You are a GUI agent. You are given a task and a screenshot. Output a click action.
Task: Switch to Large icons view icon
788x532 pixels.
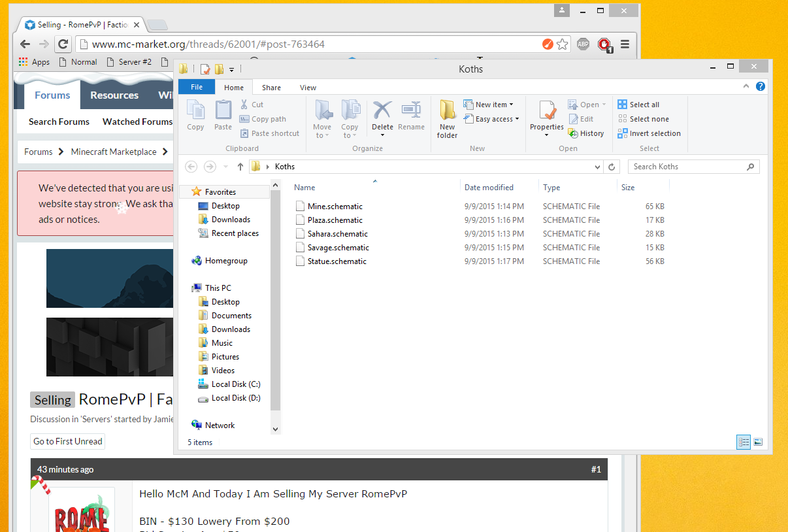pos(758,442)
